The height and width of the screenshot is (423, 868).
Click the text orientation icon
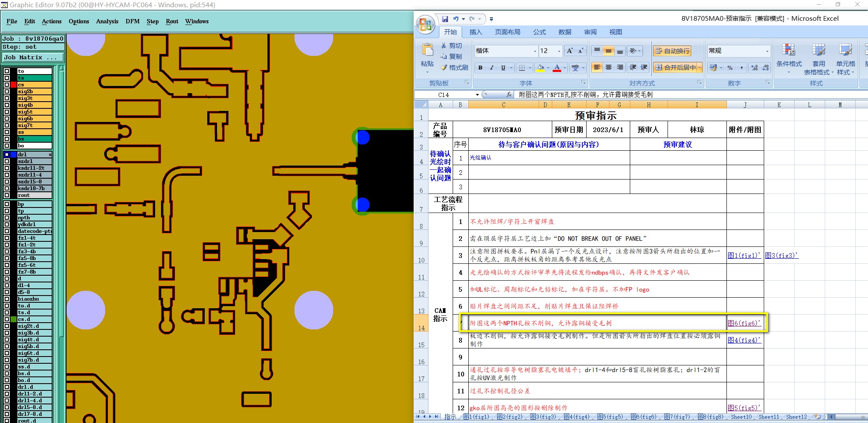pos(633,51)
